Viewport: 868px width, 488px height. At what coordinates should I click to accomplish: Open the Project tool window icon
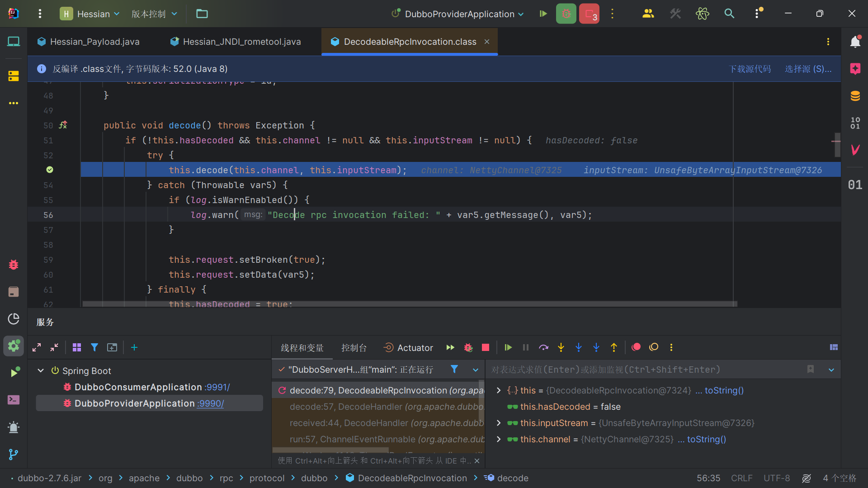coord(14,42)
